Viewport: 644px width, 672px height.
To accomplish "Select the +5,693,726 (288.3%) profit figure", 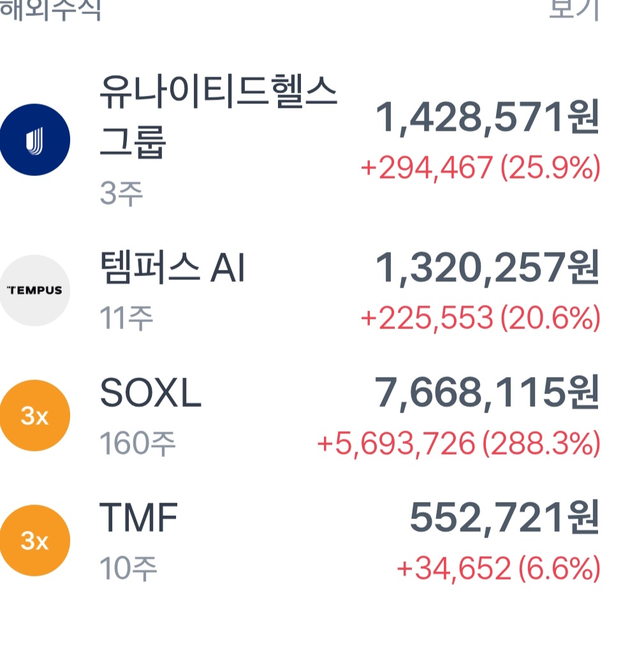I will coord(458,443).
